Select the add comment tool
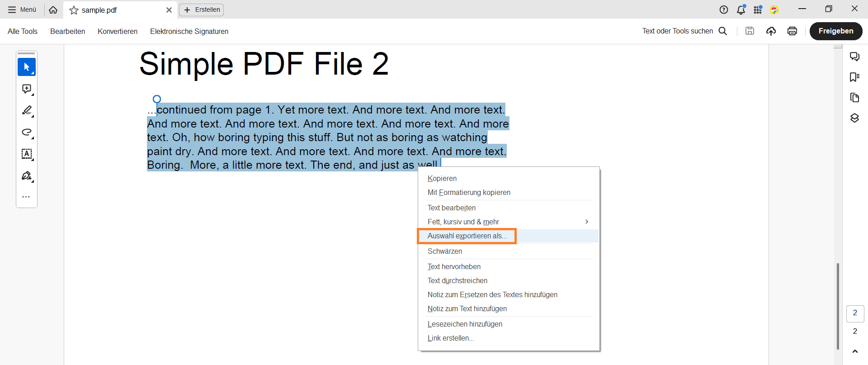This screenshot has height=365, width=868. 27,89
